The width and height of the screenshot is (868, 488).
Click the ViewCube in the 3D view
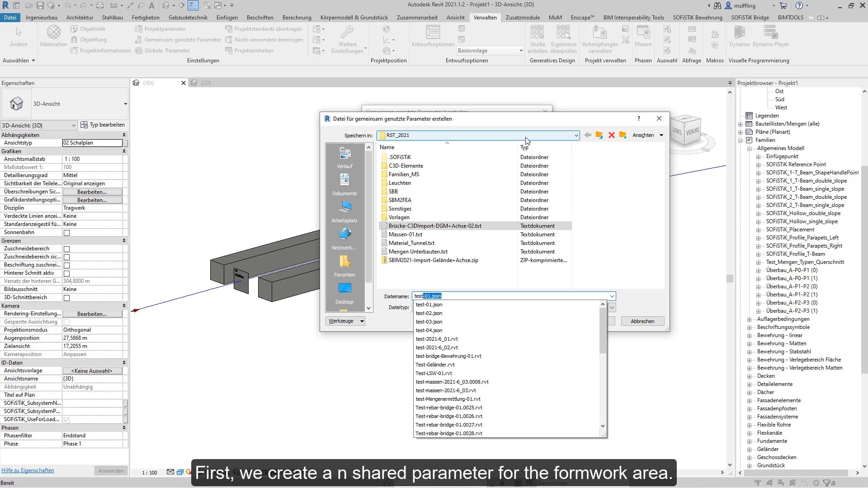tap(686, 131)
